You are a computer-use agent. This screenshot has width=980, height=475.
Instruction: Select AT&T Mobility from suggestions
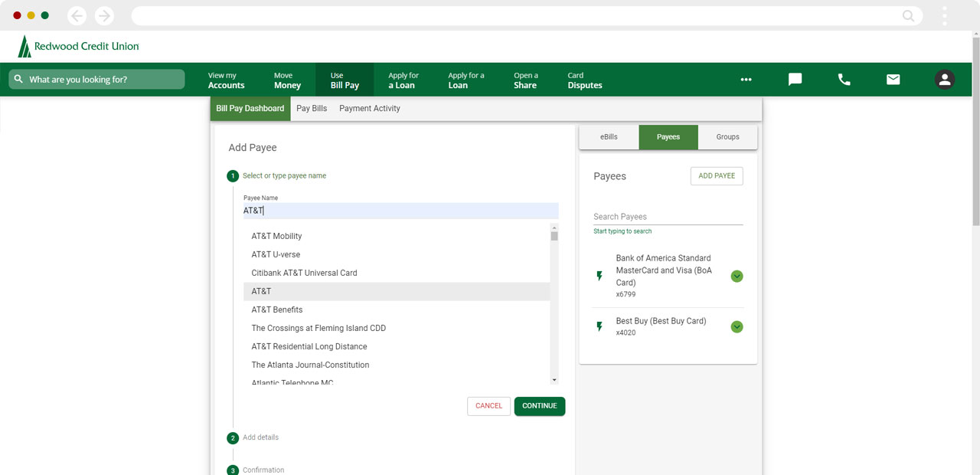pyautogui.click(x=397, y=236)
